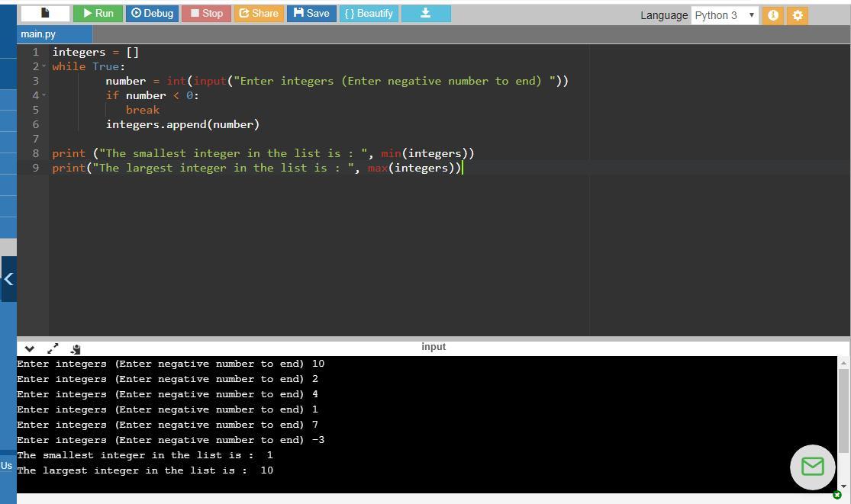Click the console clear icon
The height and width of the screenshot is (504, 851).
coord(76,349)
